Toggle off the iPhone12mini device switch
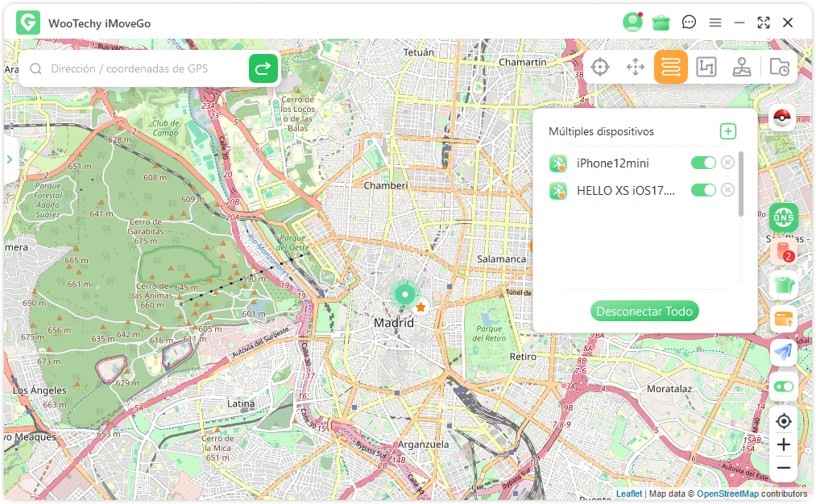The image size is (816, 504). (702, 163)
